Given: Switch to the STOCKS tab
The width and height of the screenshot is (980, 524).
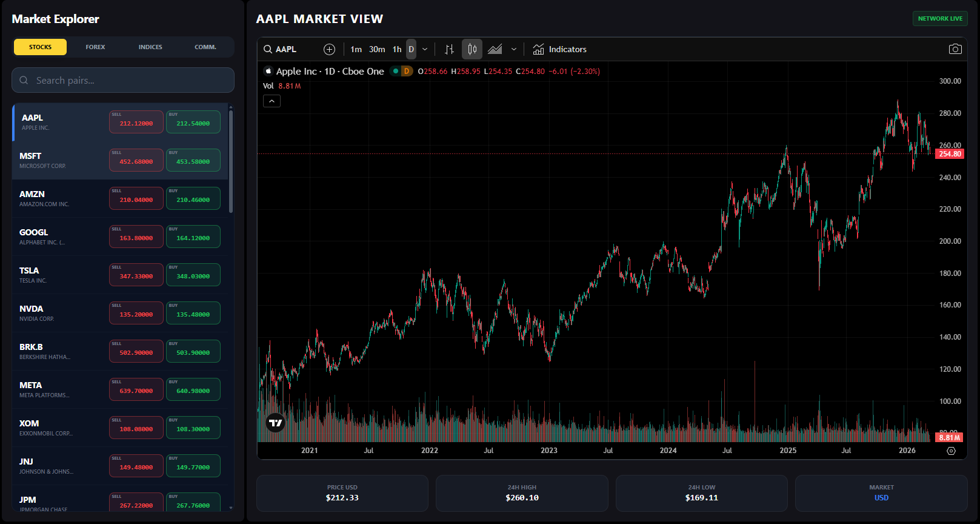Looking at the screenshot, I should (x=40, y=47).
